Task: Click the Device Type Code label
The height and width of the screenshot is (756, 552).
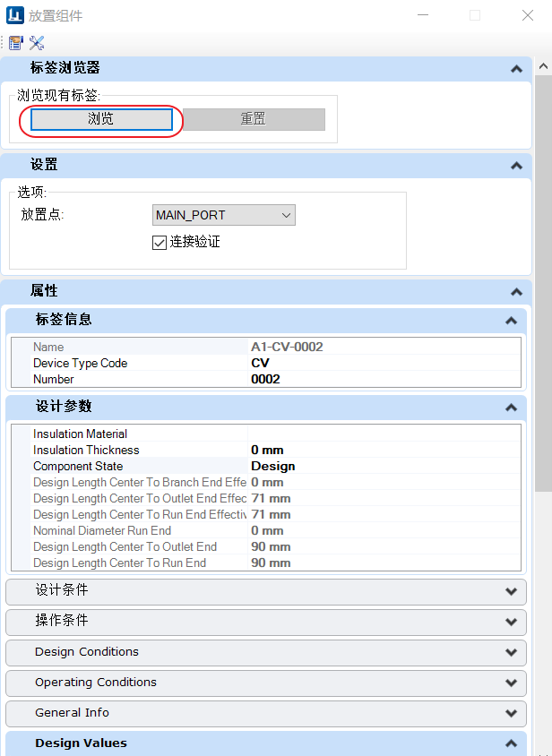Action: 81,363
